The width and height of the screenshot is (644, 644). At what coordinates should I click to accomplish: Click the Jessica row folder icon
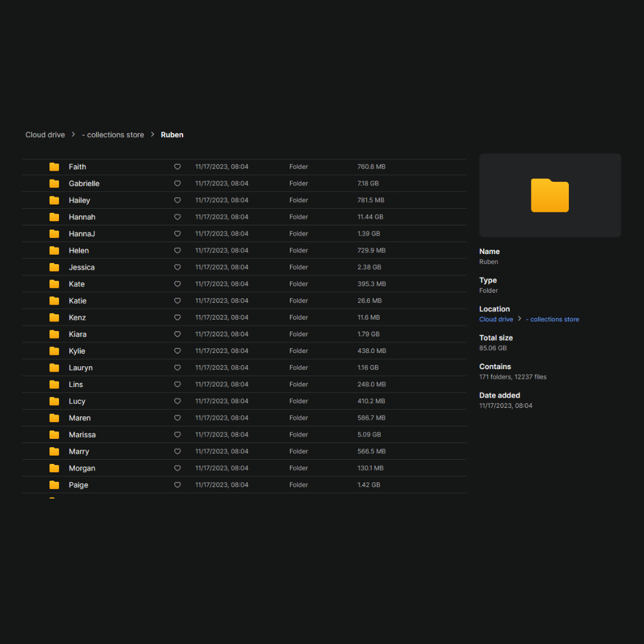pyautogui.click(x=54, y=267)
